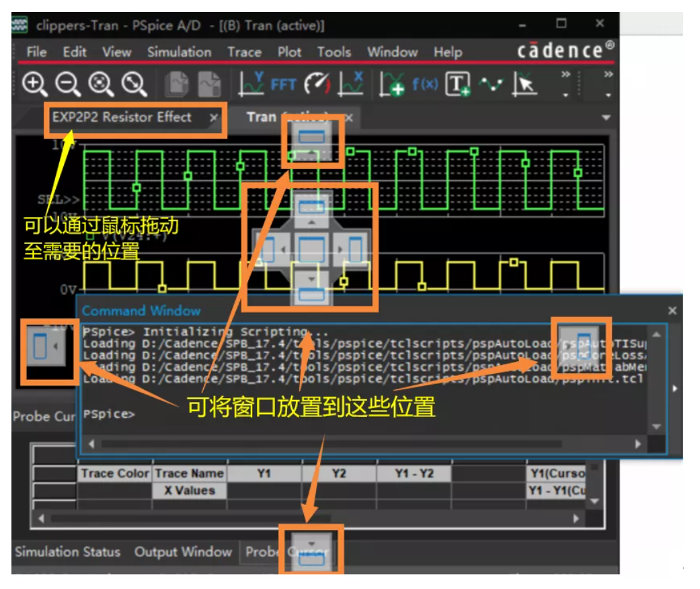Toggle the cursor display icon
Viewport: 700px width, 589px height.
(x=524, y=84)
